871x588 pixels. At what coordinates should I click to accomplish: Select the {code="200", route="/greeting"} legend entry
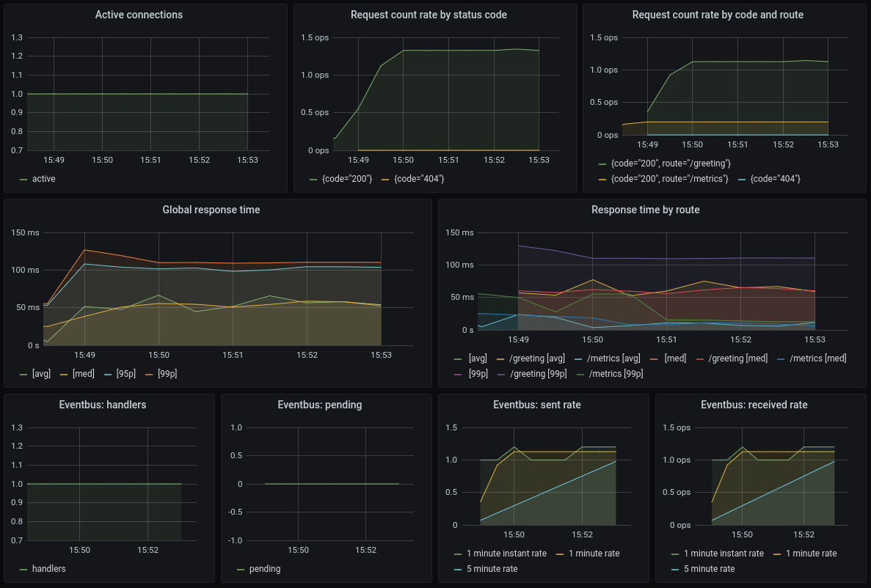671,163
